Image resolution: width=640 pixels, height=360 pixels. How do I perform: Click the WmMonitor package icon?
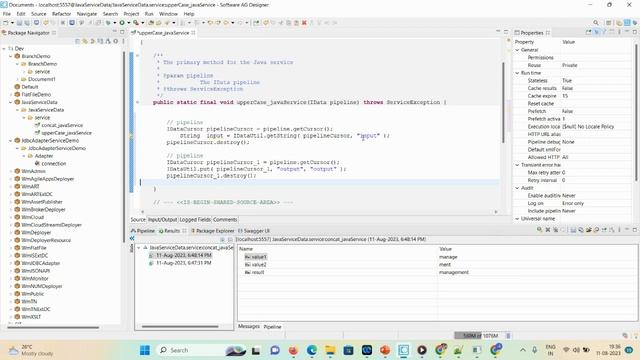click(x=17, y=278)
